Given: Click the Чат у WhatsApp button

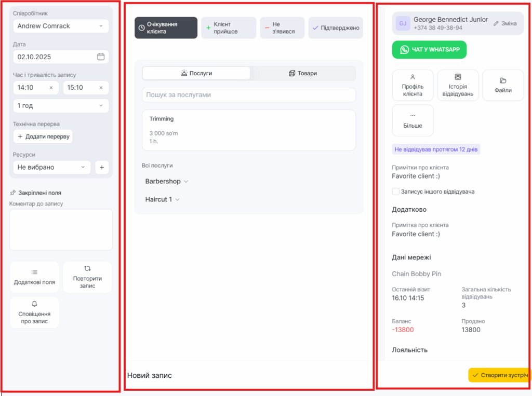Looking at the screenshot, I should pyautogui.click(x=429, y=50).
